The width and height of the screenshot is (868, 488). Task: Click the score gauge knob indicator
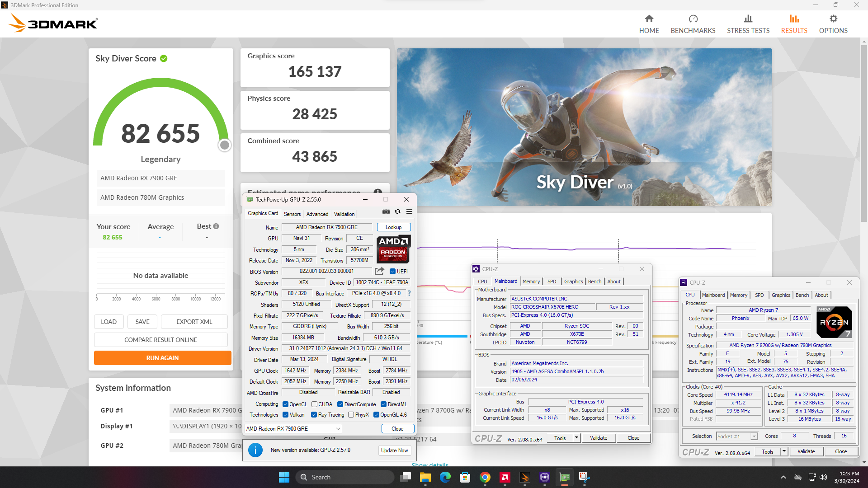point(224,145)
